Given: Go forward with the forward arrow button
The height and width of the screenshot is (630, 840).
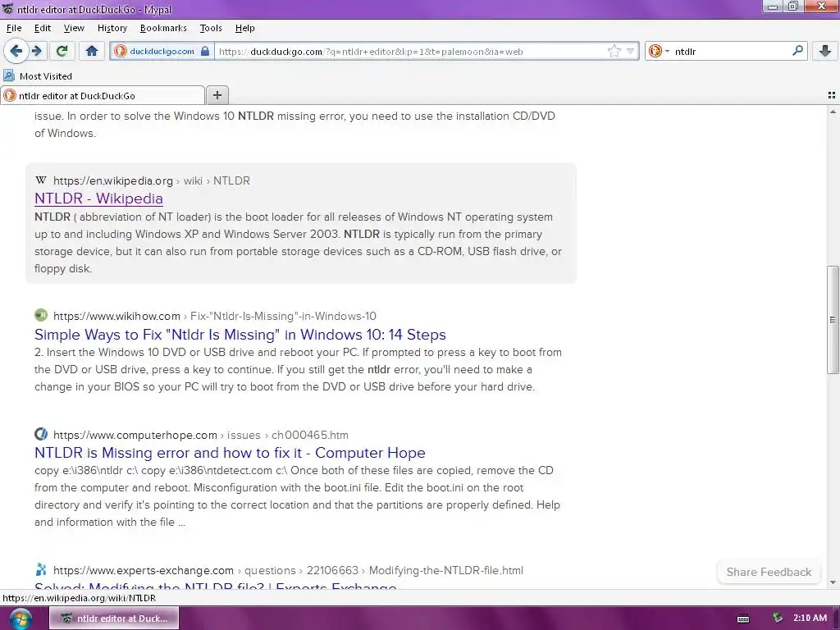Looking at the screenshot, I should 37,52.
